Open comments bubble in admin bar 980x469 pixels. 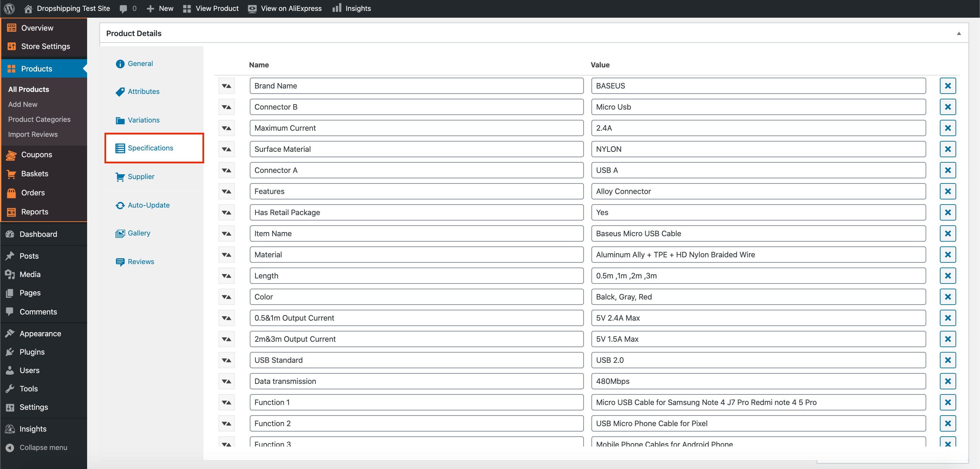[x=123, y=9]
